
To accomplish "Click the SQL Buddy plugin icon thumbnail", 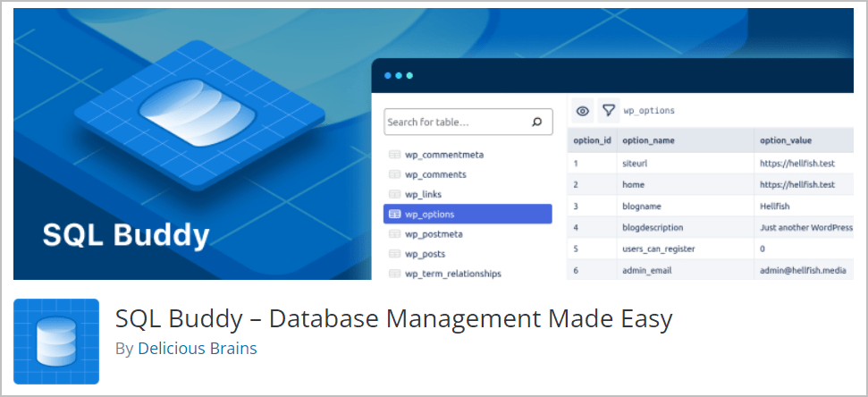I will pos(56,342).
